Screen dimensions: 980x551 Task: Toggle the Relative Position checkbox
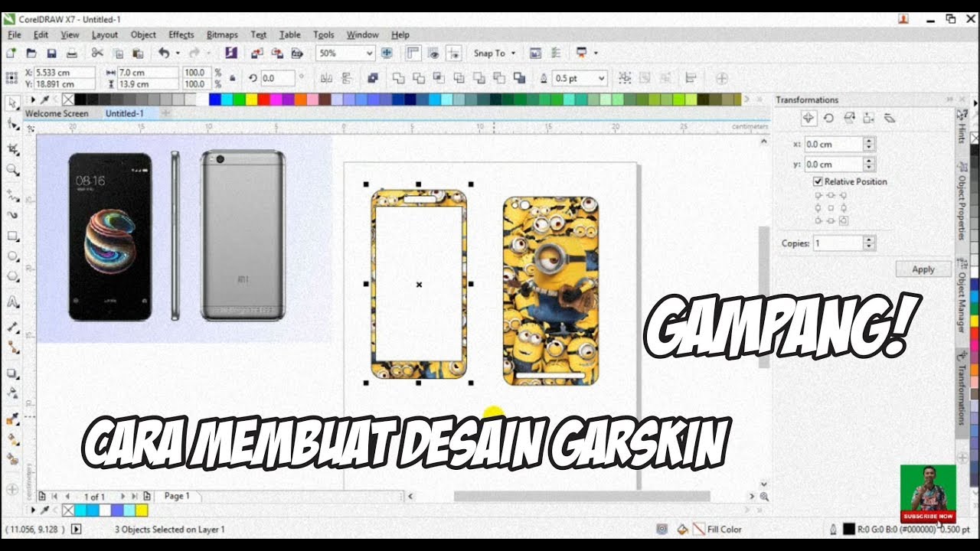pyautogui.click(x=818, y=181)
